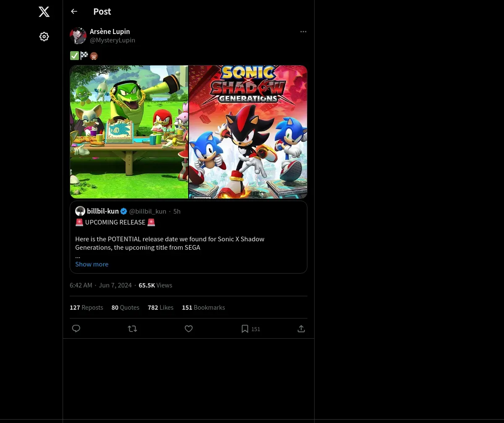The image size is (504, 423).
Task: Go back using the arrow icon
Action: pos(74,11)
